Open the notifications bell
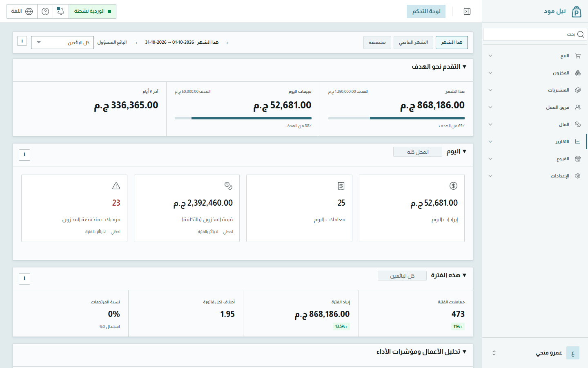588x368 pixels. [x=60, y=11]
